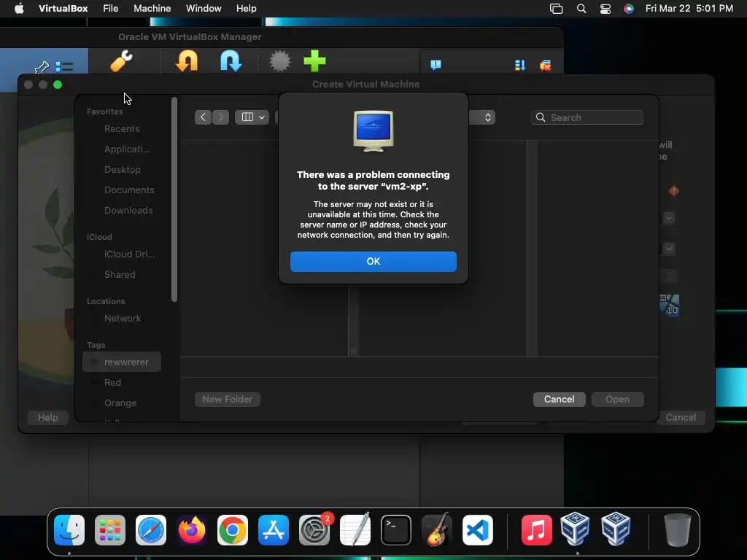Screen dimensions: 747x560
Task: Open Terminal from the Dock
Action: coord(396,530)
